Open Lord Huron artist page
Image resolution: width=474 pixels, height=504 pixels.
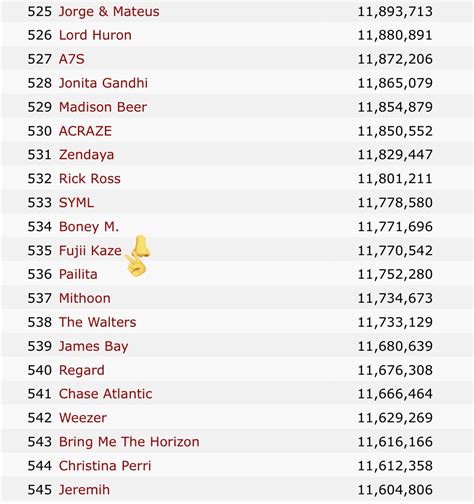[95, 35]
